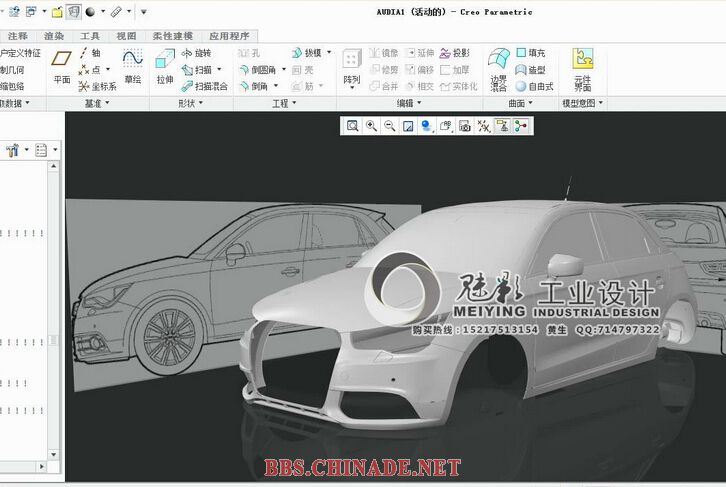Screen dimensions: 726x487
Task: Open the 元件界面 component interface tool
Action: (x=582, y=69)
